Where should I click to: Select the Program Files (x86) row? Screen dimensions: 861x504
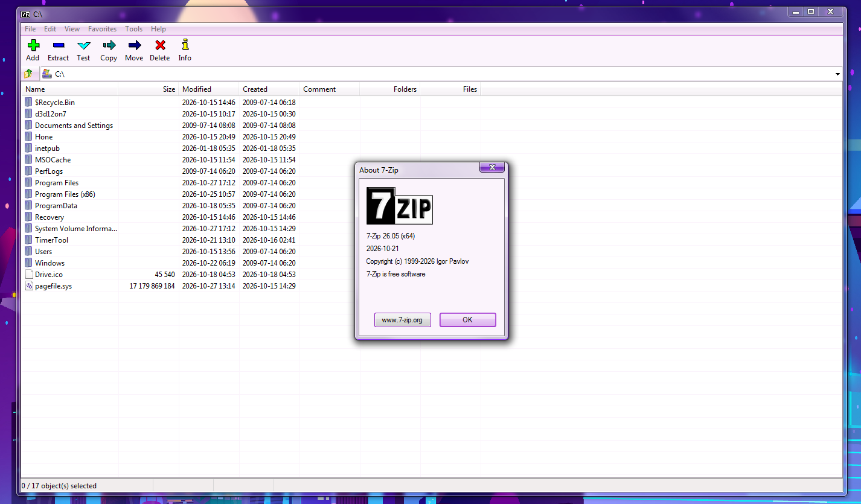coord(432,194)
